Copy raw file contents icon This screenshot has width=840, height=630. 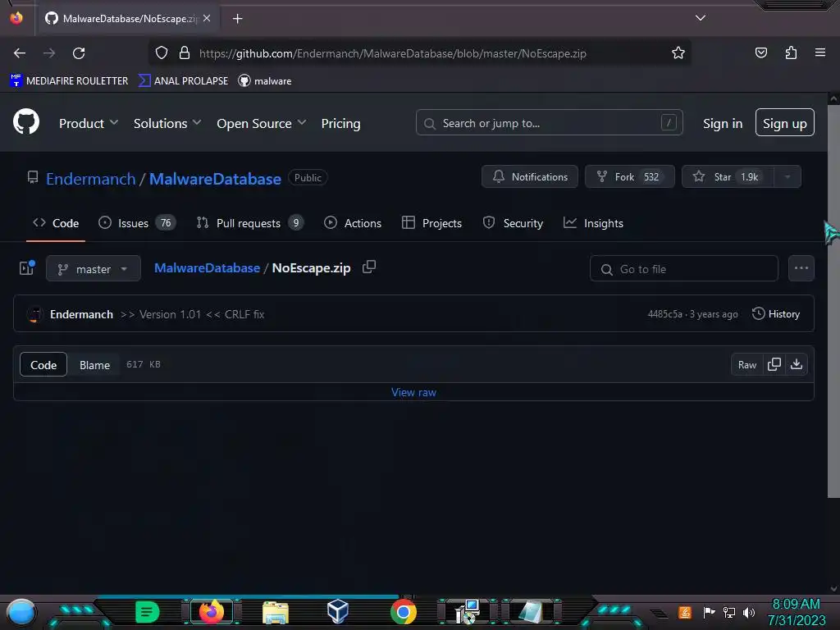[x=774, y=364]
